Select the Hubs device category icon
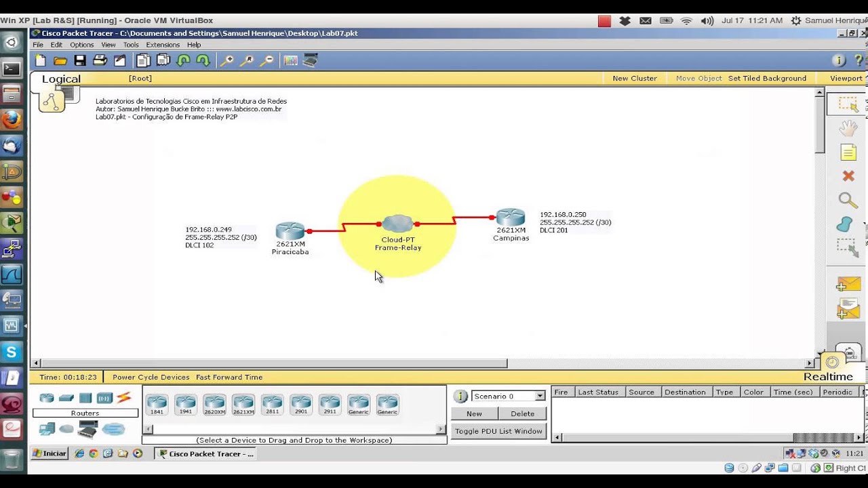Viewport: 868px width, 488px height. 85,398
